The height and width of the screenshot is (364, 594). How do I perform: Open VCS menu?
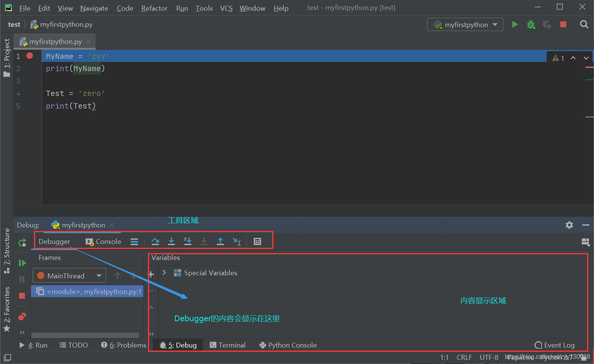point(226,8)
